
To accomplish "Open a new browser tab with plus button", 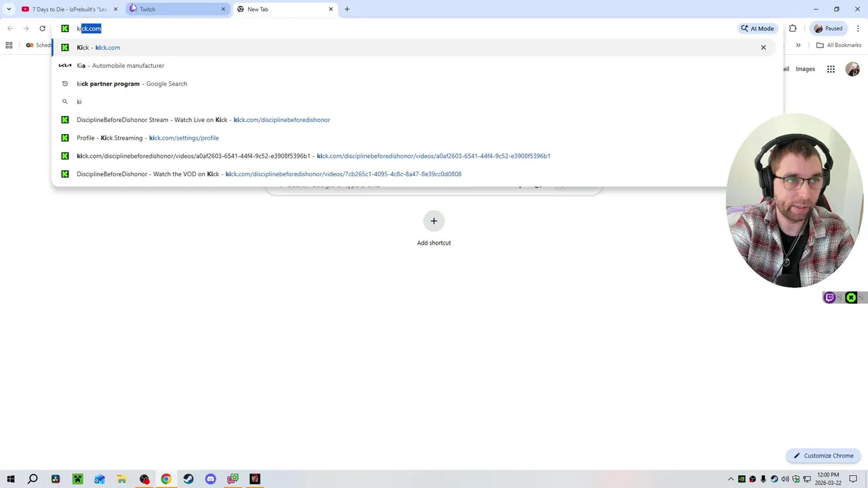I will pyautogui.click(x=347, y=9).
